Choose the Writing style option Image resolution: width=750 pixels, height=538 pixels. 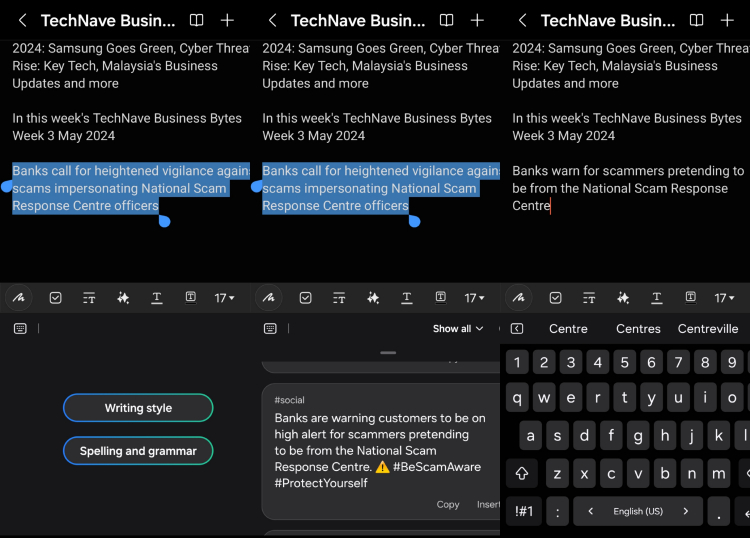click(x=138, y=408)
